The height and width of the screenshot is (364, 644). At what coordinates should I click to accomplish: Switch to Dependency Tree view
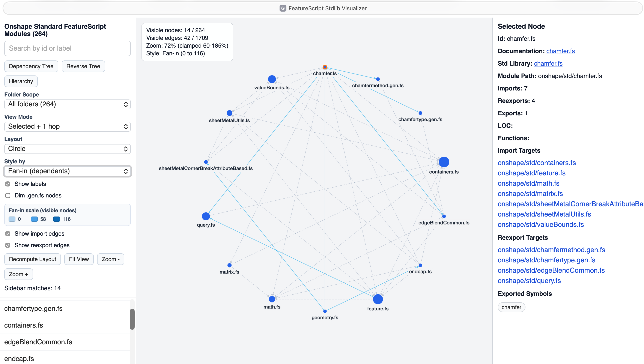(x=31, y=66)
